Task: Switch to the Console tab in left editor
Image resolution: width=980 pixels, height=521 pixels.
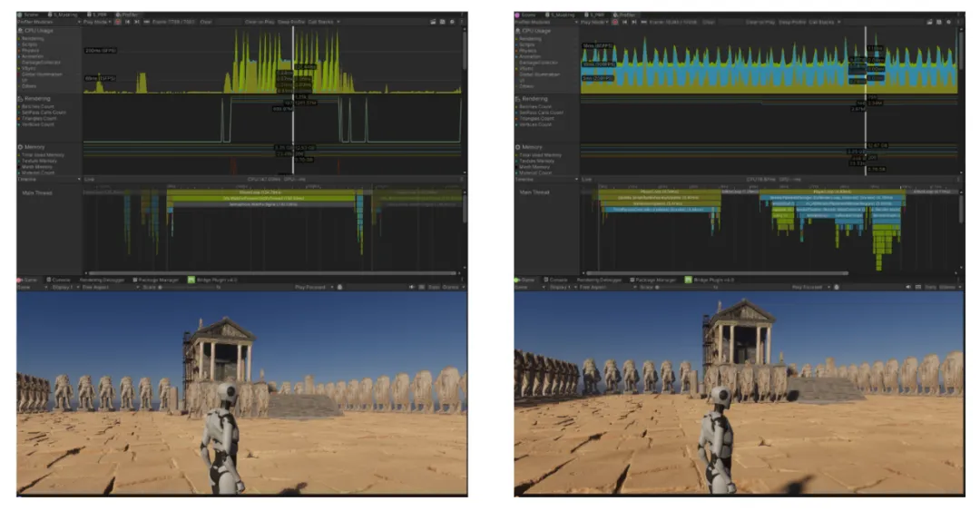Action: pyautogui.click(x=60, y=280)
